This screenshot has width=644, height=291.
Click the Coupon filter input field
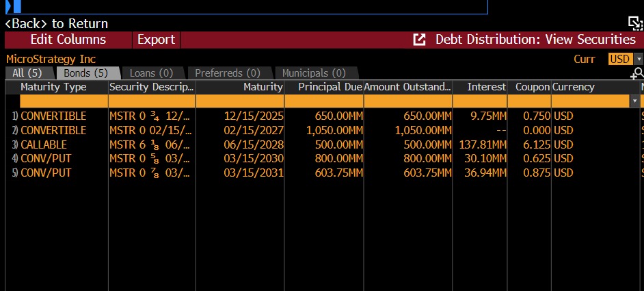click(529, 101)
